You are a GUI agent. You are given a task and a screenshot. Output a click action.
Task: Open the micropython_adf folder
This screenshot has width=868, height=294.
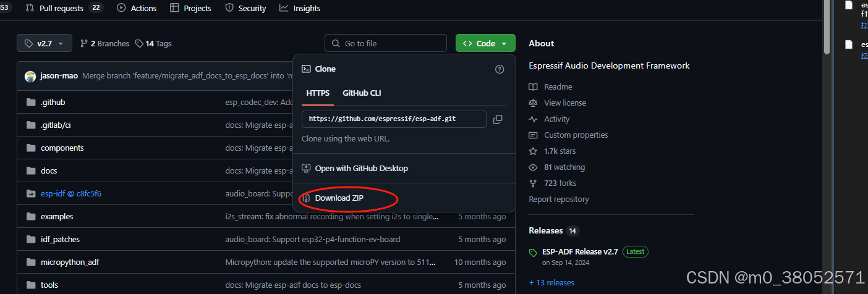[70, 262]
